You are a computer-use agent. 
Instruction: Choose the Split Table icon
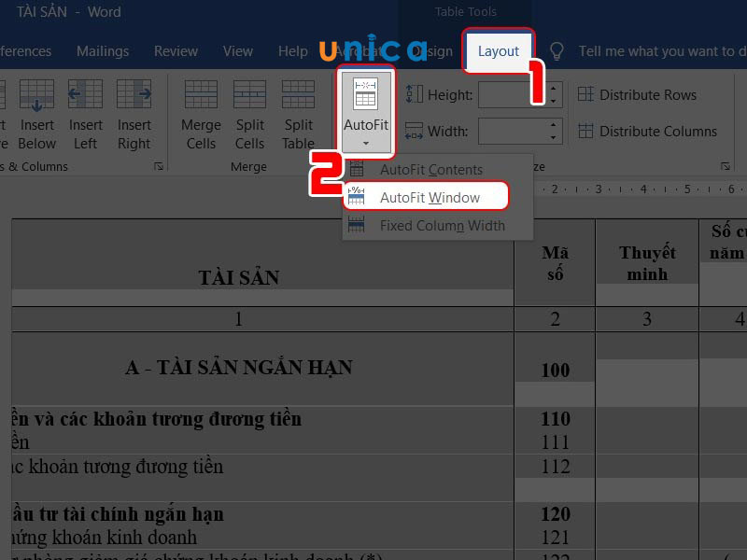point(298,95)
